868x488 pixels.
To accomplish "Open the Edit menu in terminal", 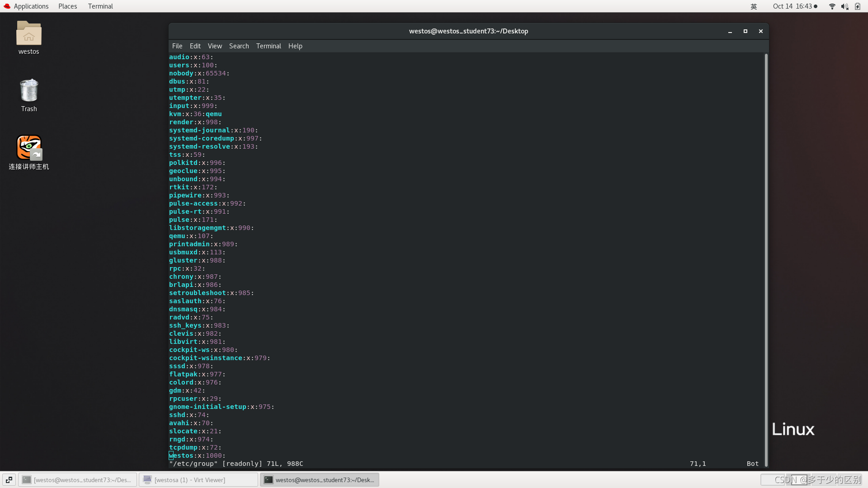I will 195,46.
